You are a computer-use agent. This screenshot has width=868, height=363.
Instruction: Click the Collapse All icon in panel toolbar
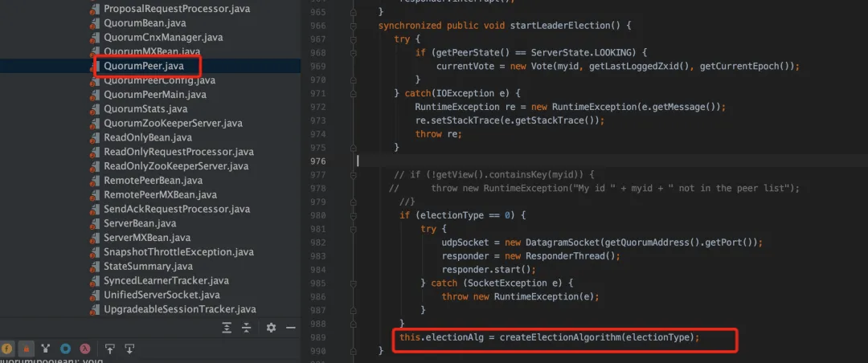tap(248, 328)
